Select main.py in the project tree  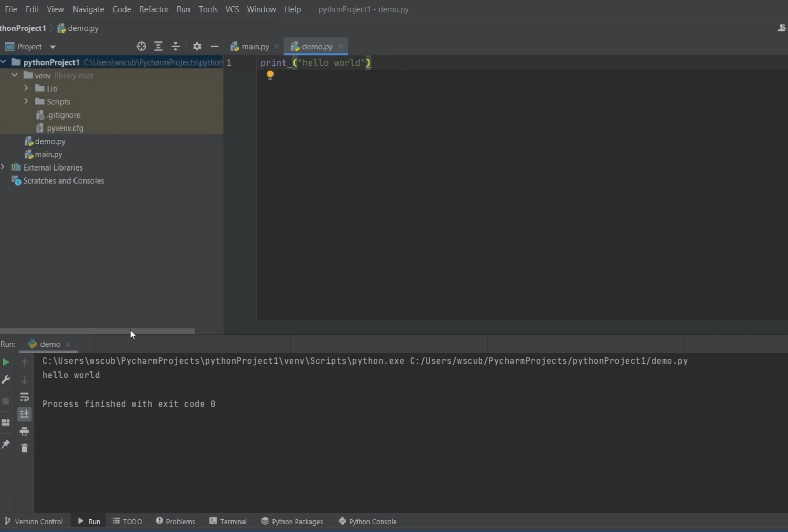point(111,154)
